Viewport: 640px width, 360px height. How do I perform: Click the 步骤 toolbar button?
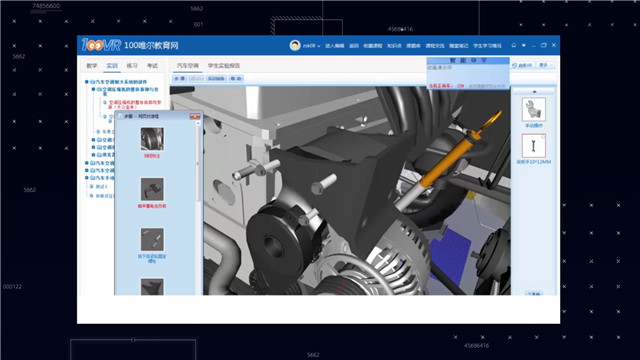(x=180, y=78)
